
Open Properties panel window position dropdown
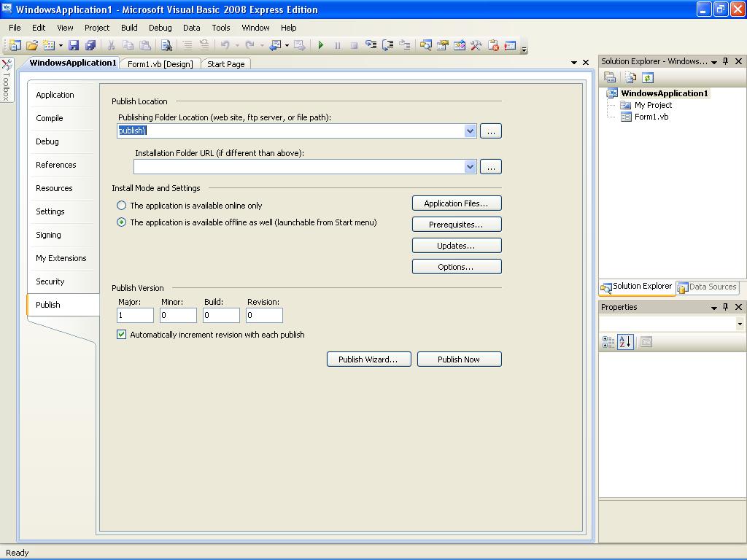pos(714,308)
